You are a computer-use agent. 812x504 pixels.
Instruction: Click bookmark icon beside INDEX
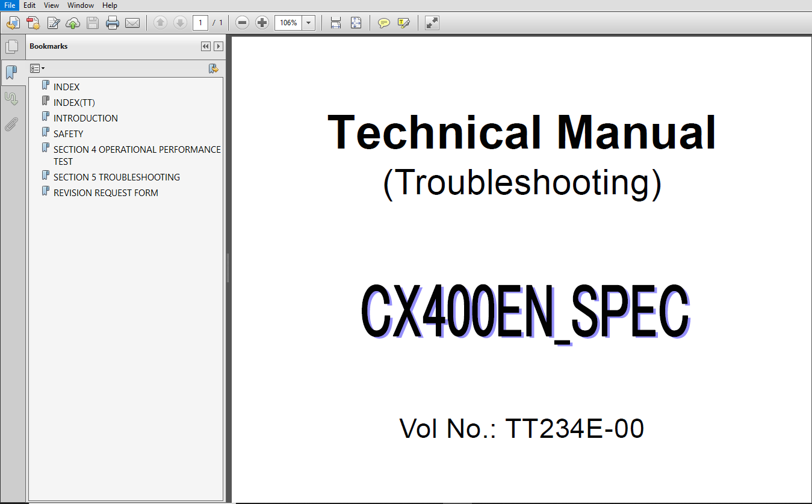click(45, 85)
